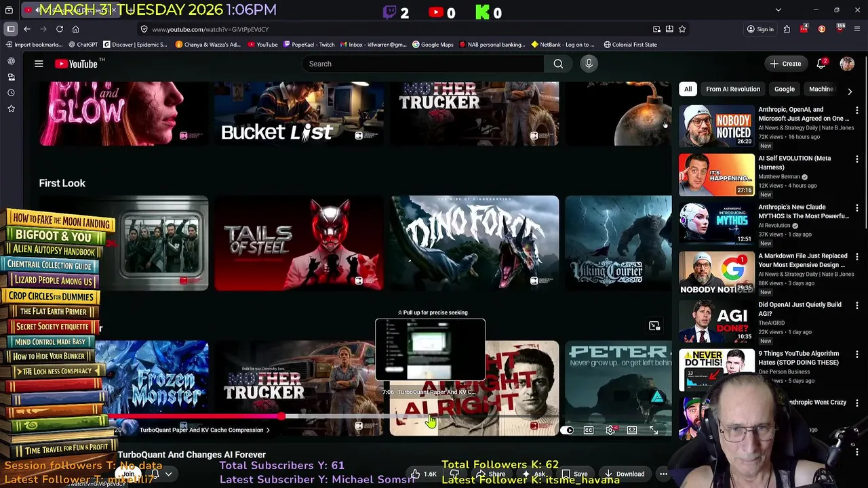Toggle the autoplay switch in player

[568, 430]
